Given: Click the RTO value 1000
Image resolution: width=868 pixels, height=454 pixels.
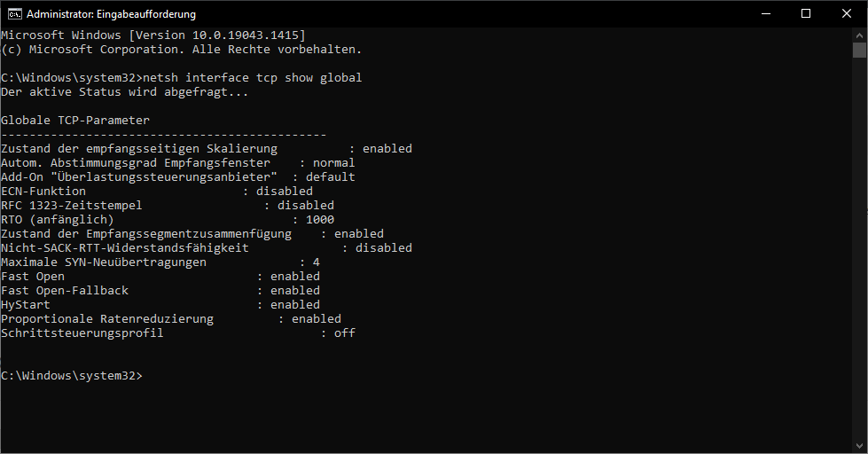Looking at the screenshot, I should [320, 219].
